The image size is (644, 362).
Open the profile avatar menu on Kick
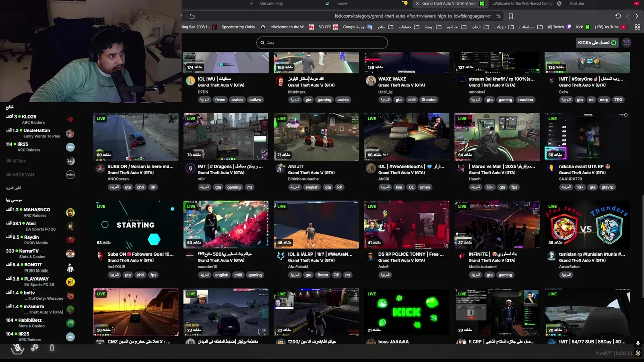(x=626, y=43)
